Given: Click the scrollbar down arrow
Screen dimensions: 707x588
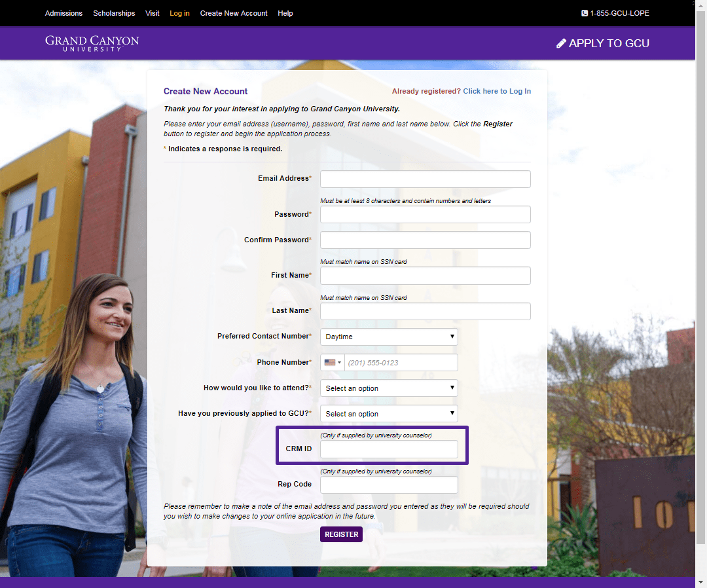Looking at the screenshot, I should 701,583.
